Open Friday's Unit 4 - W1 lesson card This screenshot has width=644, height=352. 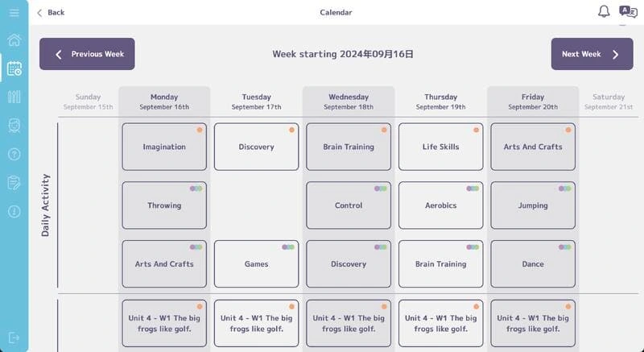tap(533, 323)
